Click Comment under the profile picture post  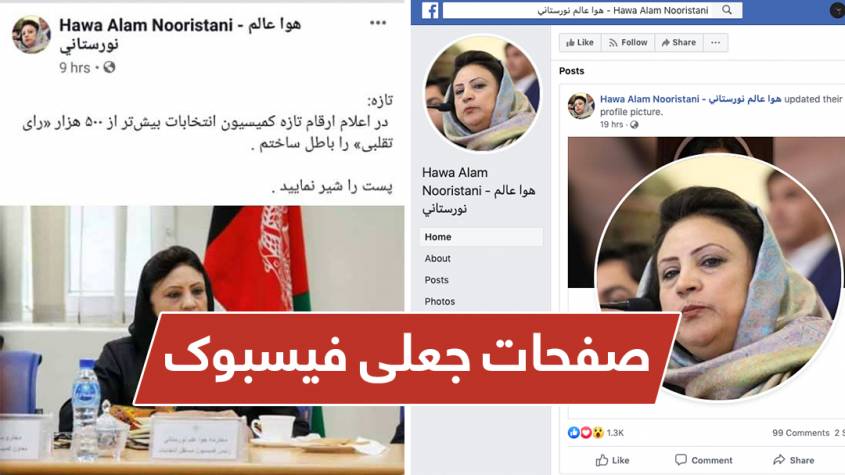703,460
